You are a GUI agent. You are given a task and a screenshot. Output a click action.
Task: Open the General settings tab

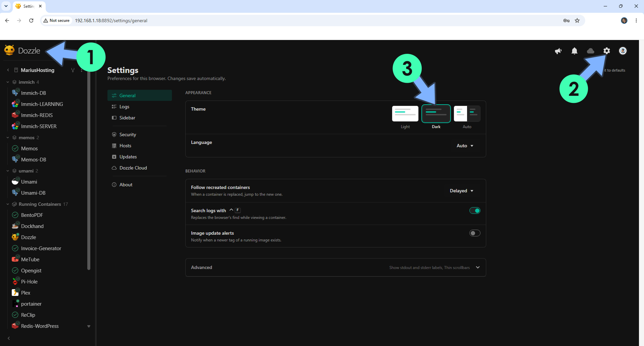(140, 95)
